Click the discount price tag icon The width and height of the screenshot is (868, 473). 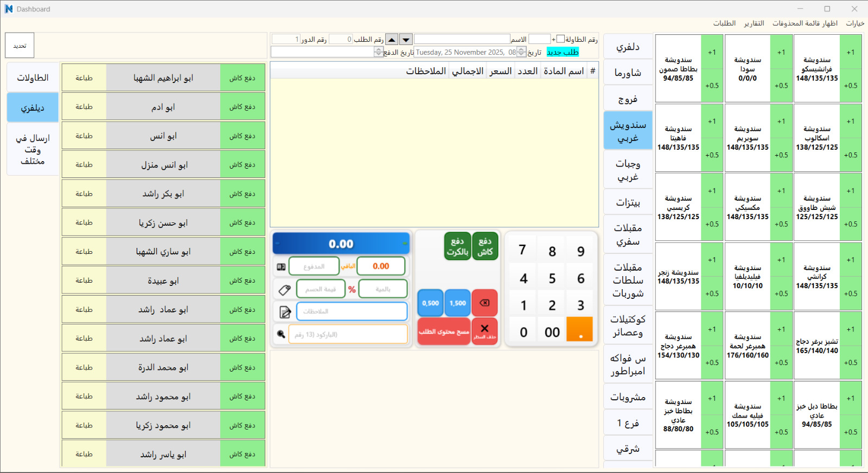(284, 290)
